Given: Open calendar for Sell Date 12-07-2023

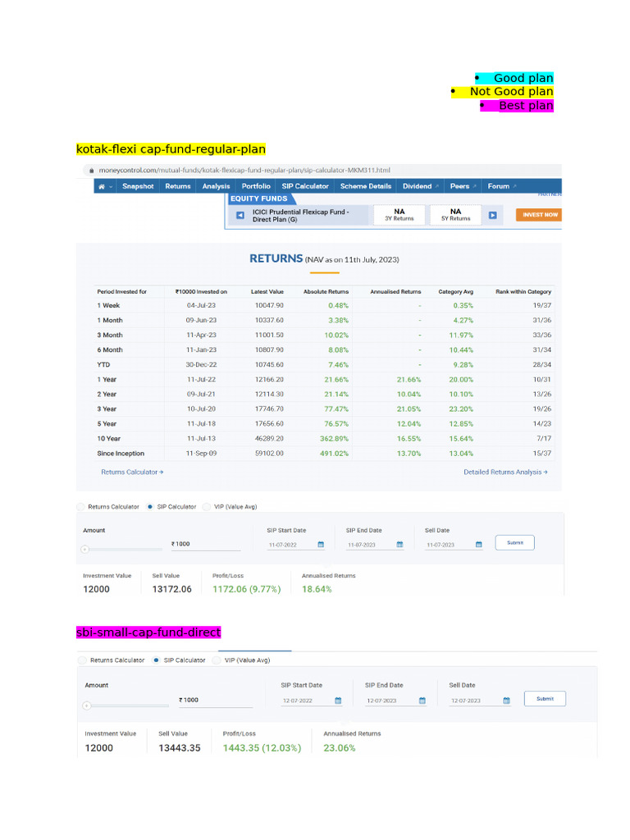Looking at the screenshot, I should [x=507, y=701].
